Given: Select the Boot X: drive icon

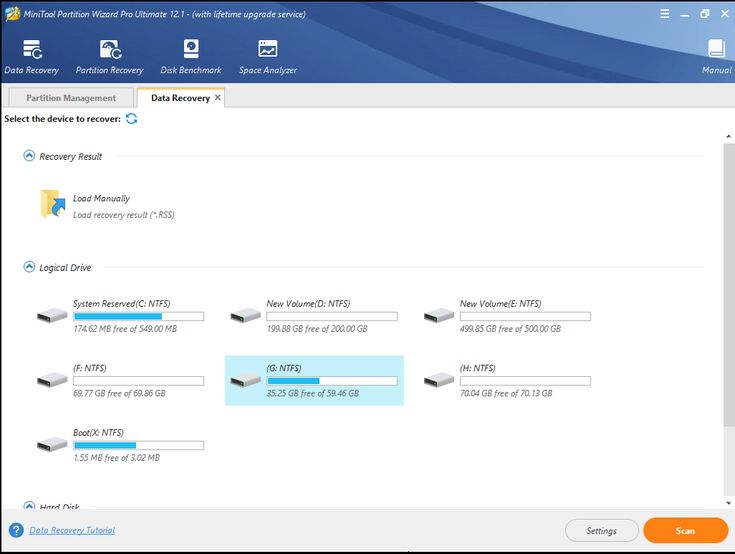Looking at the screenshot, I should [52, 444].
